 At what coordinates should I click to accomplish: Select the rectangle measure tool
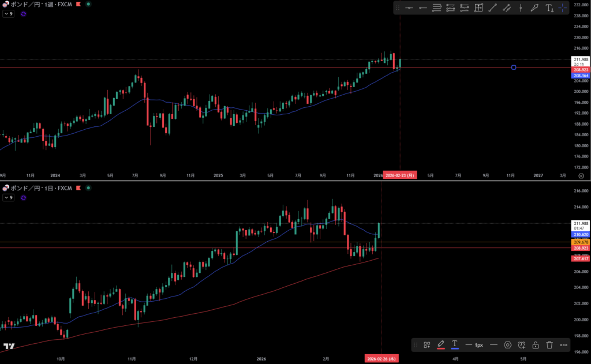point(478,8)
